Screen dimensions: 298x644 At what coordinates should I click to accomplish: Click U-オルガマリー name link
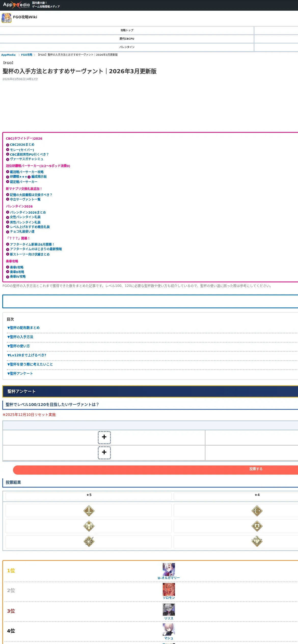169,578
